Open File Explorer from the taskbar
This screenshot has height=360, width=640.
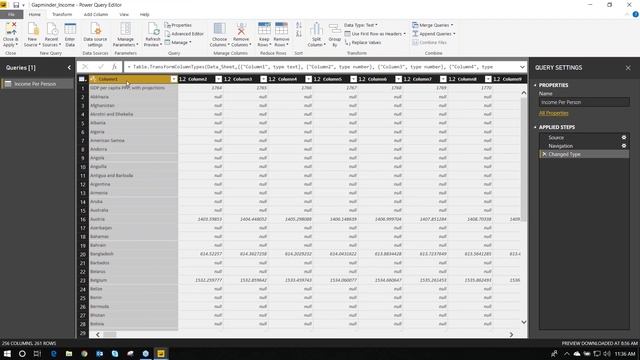click(69, 353)
